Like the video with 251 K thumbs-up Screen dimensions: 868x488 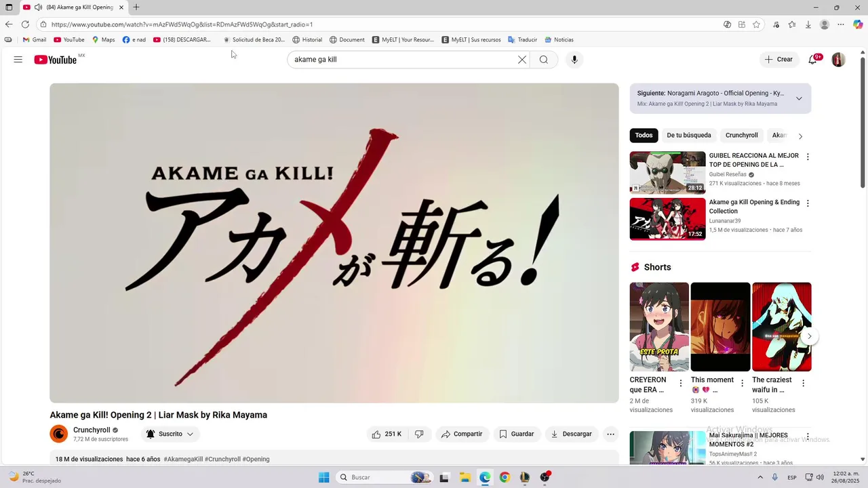pyautogui.click(x=387, y=434)
